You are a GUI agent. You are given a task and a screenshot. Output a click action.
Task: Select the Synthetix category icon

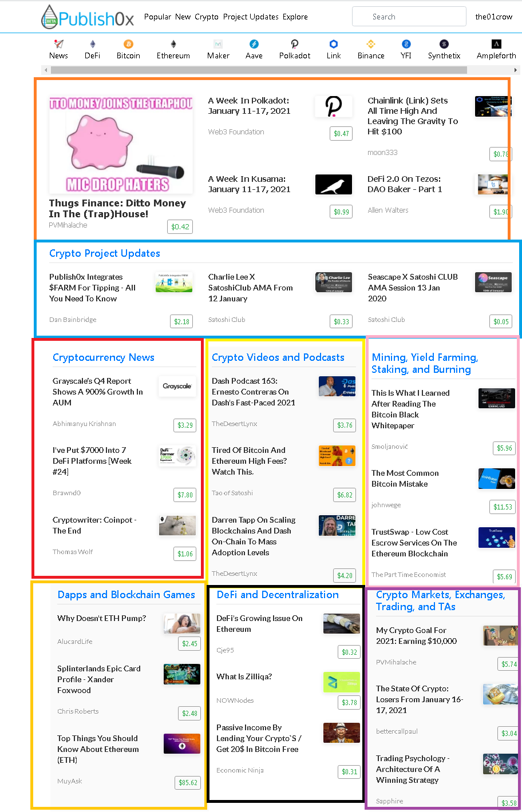click(x=444, y=44)
